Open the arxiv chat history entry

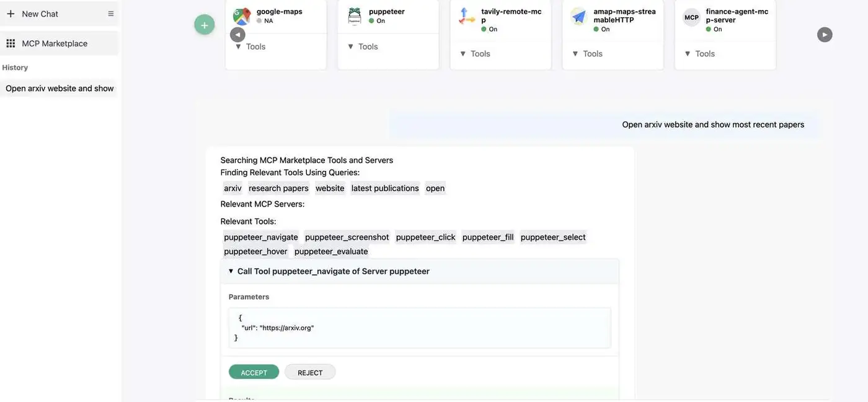[59, 89]
